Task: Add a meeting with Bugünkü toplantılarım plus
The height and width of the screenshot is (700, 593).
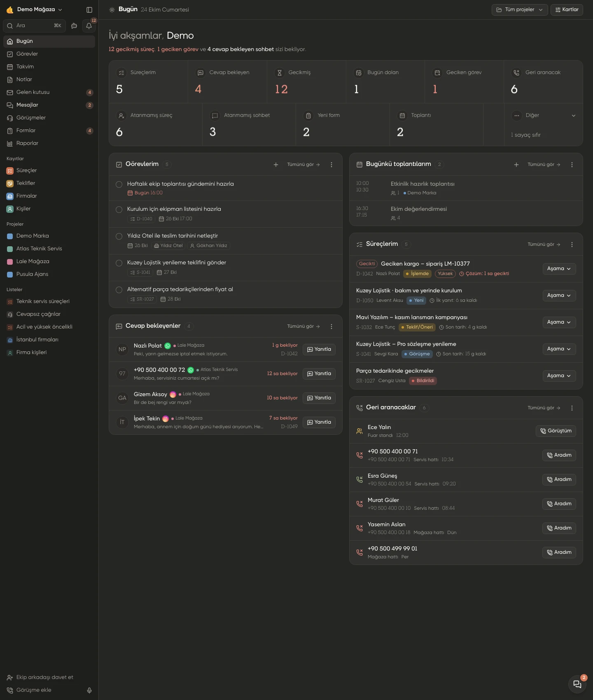Action: pyautogui.click(x=516, y=165)
